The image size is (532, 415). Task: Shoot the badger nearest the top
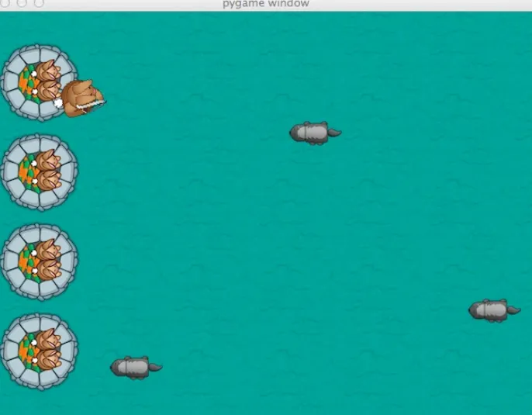(315, 133)
